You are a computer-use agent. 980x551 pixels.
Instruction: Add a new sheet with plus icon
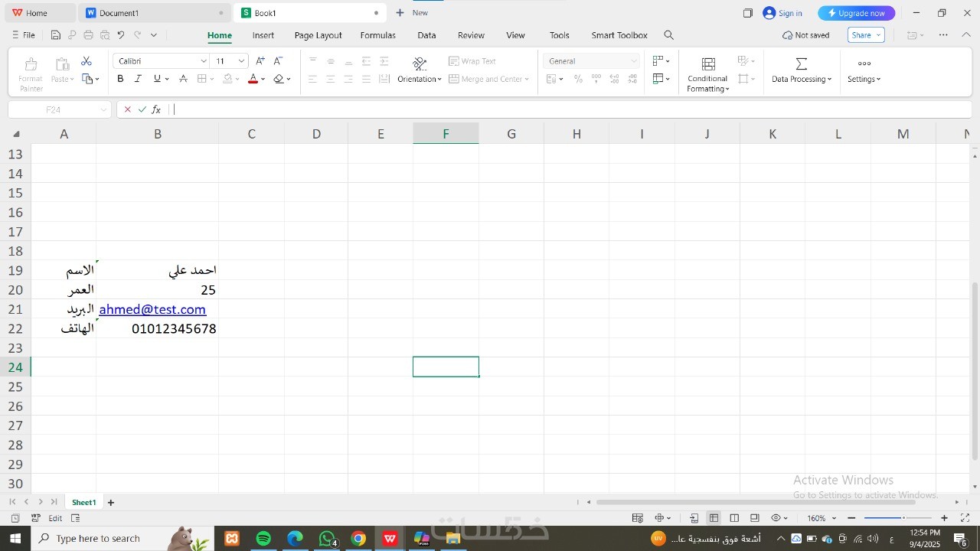point(111,503)
